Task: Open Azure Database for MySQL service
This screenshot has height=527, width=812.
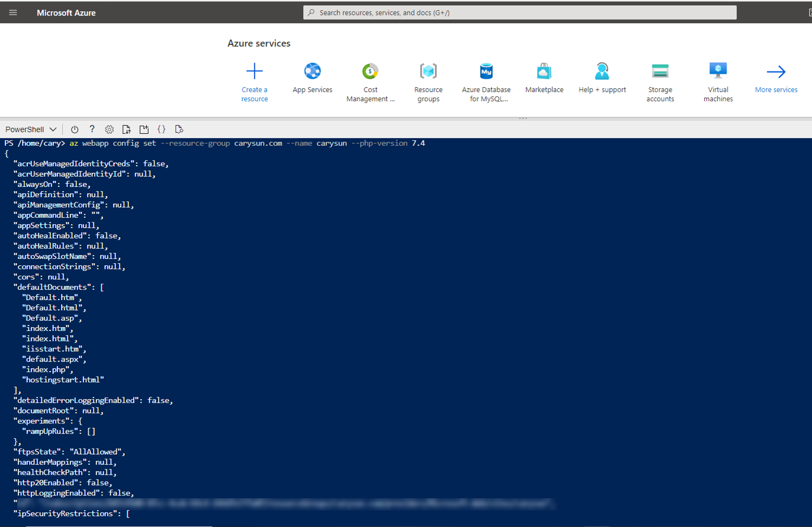Action: (486, 82)
